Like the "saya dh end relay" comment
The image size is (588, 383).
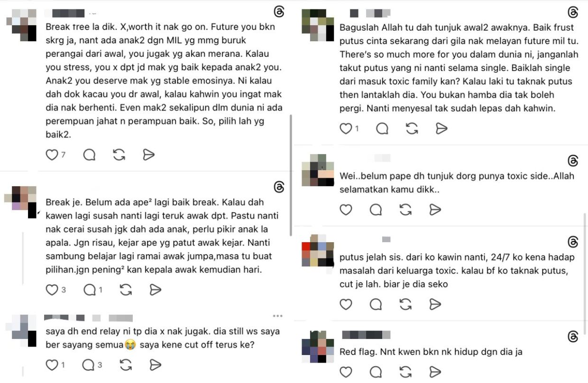(x=52, y=365)
